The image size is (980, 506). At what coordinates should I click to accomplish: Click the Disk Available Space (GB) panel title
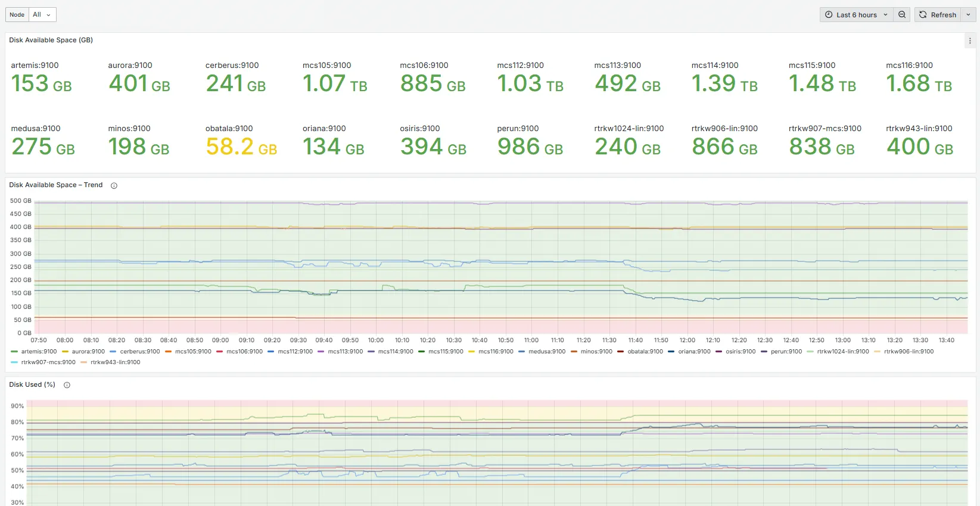pos(51,40)
